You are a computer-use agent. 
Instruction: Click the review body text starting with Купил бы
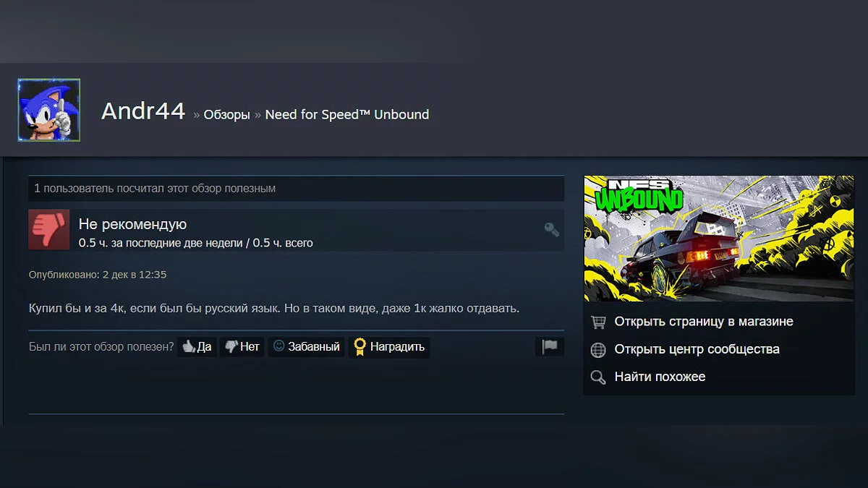pyautogui.click(x=274, y=309)
